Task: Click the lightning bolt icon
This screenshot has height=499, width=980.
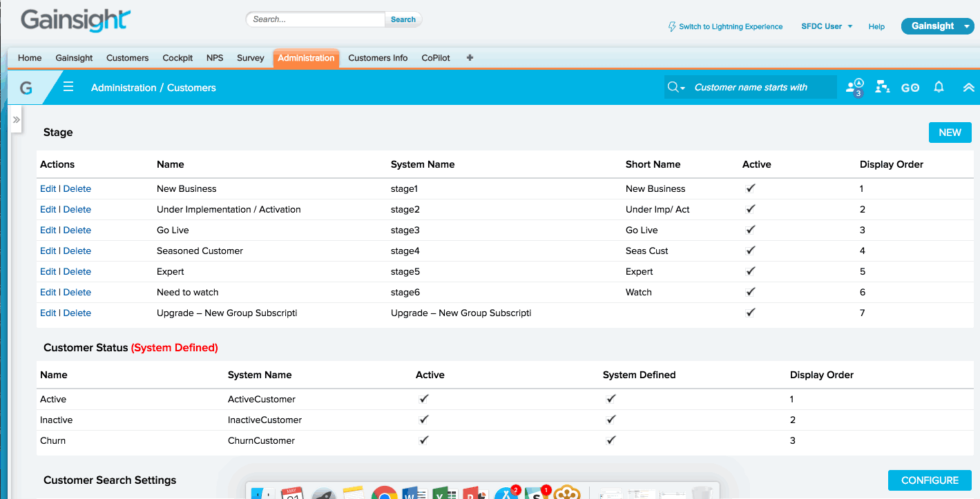Action: (x=672, y=26)
